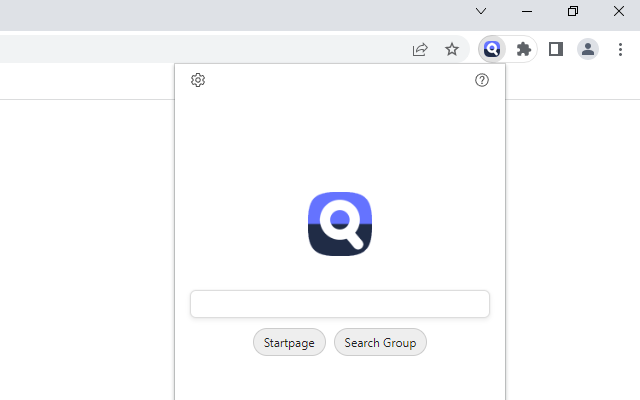Search with the Startpage button

(x=289, y=342)
